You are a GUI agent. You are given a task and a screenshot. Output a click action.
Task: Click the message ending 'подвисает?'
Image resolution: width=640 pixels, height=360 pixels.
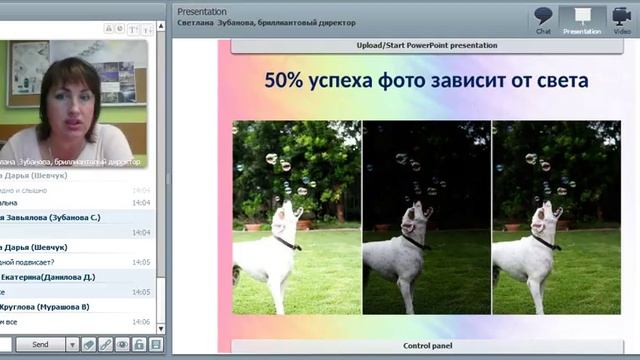(27, 262)
